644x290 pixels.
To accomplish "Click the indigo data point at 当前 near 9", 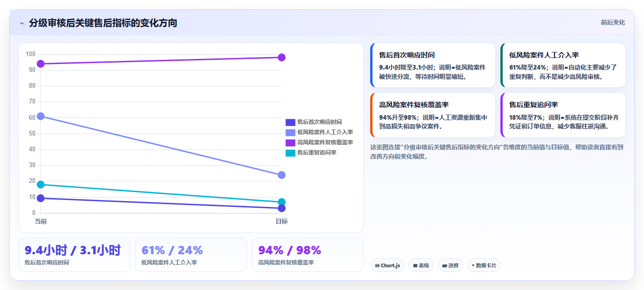I will [x=41, y=198].
